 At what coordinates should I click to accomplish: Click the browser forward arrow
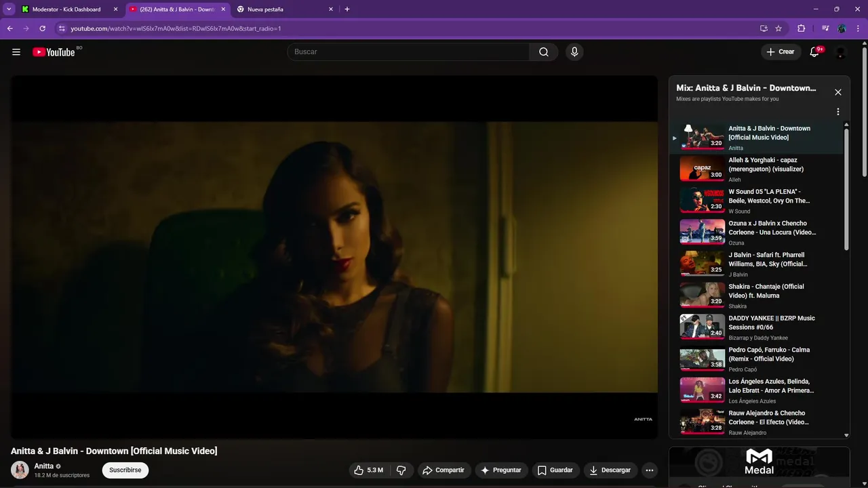pyautogui.click(x=26, y=28)
